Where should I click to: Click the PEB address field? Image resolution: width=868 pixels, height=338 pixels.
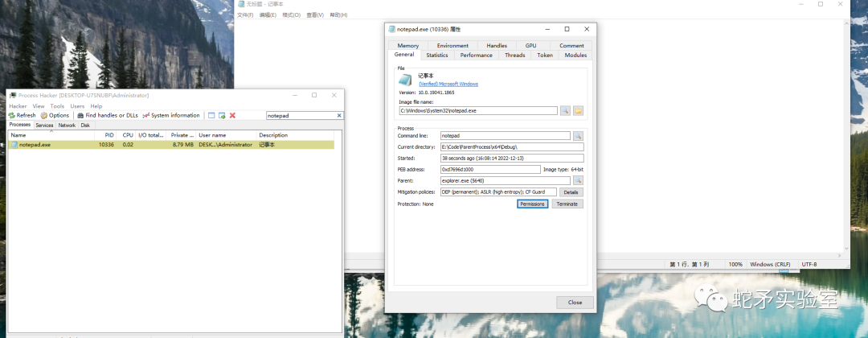pyautogui.click(x=490, y=169)
